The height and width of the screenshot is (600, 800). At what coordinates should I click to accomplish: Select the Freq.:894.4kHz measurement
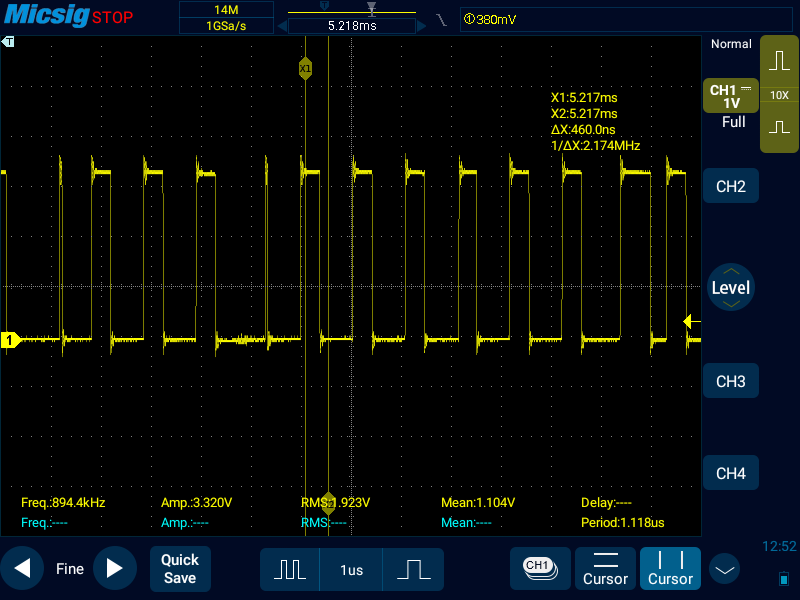[x=63, y=503]
